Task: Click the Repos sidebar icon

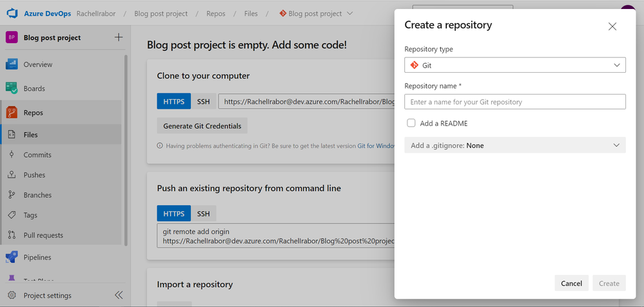Action: 12,112
